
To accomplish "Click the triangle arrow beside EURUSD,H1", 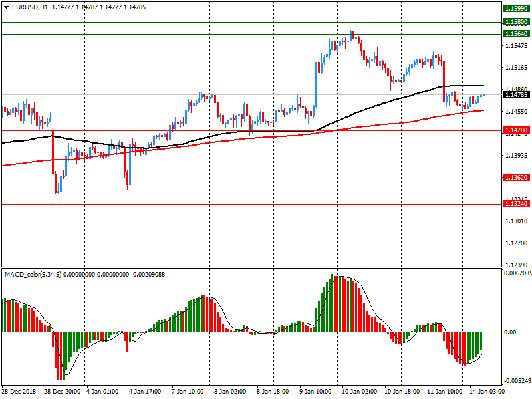I will [5, 7].
